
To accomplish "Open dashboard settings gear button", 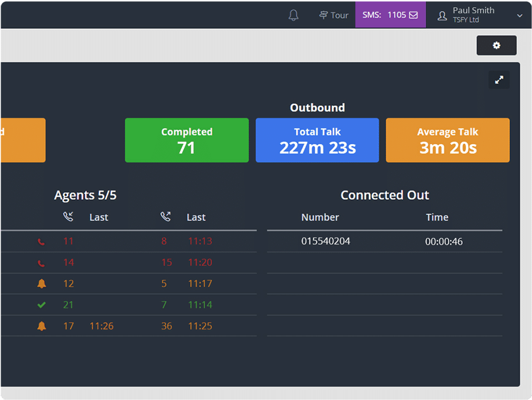I will click(x=497, y=45).
